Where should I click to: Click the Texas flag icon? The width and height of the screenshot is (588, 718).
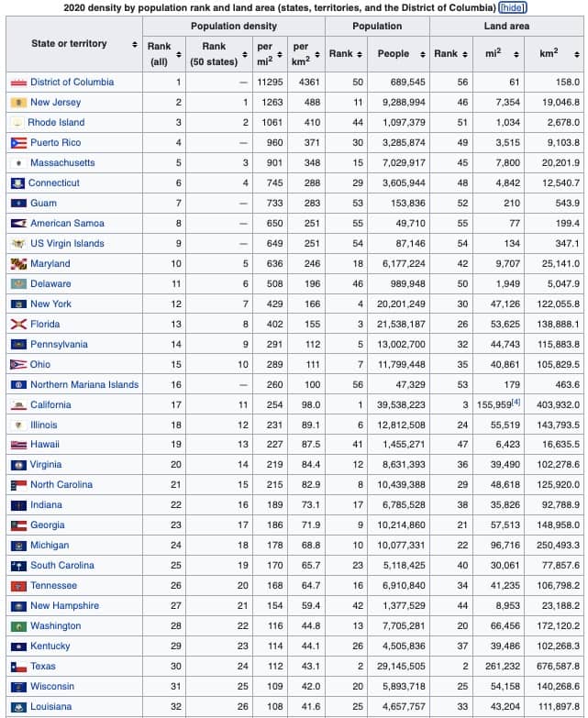click(x=18, y=667)
